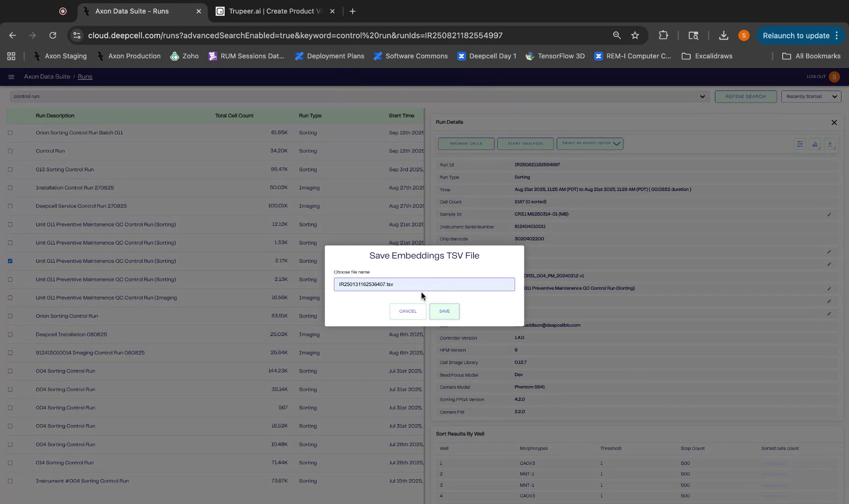Click SAVE in the Save Embeddings dialog
Screen dimensions: 849x504
coord(444,311)
